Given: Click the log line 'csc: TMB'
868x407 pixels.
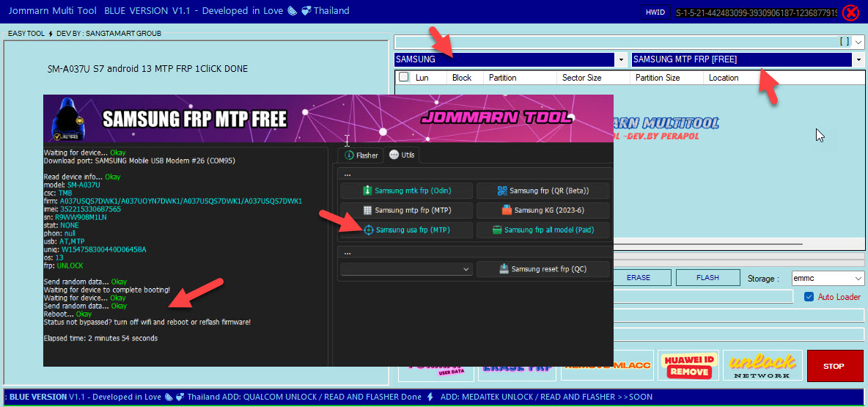Looking at the screenshot, I should [58, 193].
